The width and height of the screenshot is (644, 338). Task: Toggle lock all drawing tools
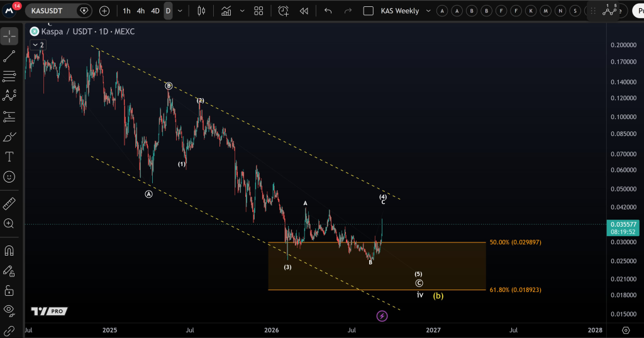(9, 291)
